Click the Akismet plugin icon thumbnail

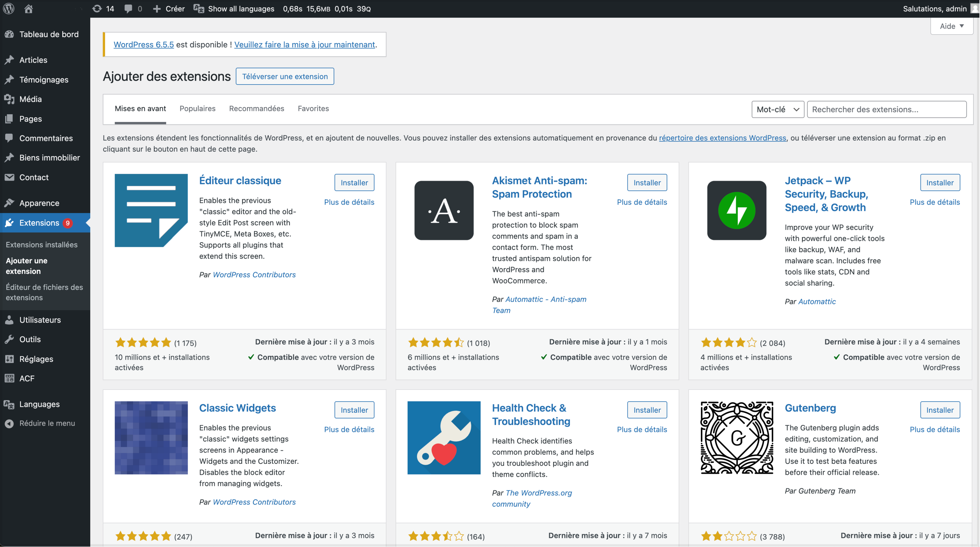point(444,210)
